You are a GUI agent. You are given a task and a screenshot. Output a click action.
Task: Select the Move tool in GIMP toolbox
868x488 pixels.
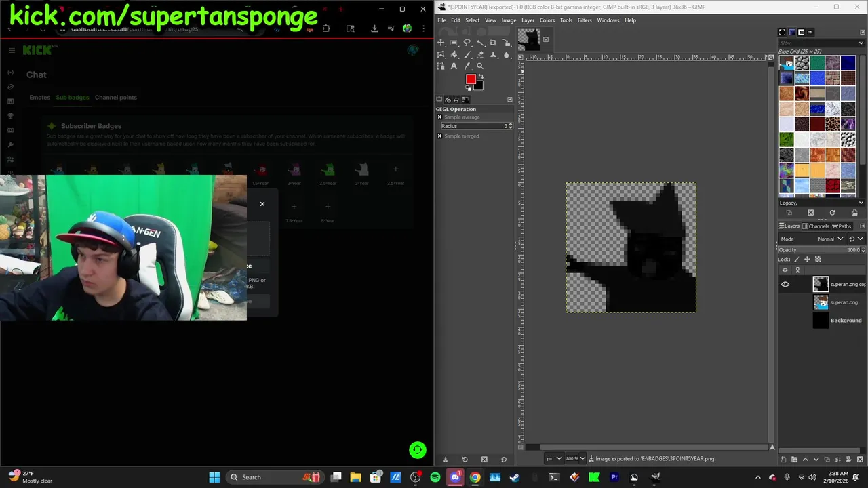pyautogui.click(x=441, y=43)
